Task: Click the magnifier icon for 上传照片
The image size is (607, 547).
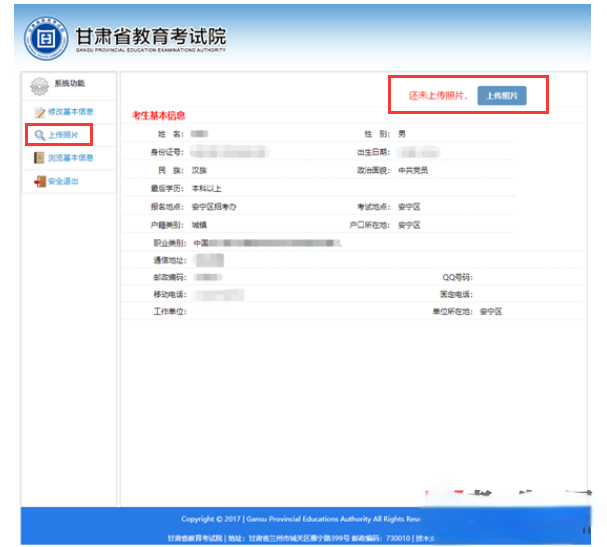Action: point(39,134)
